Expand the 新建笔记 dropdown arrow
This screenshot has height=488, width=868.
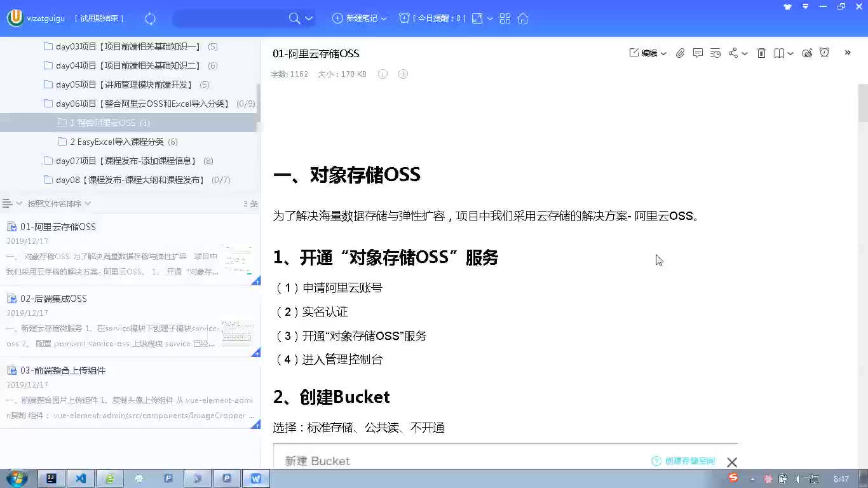384,18
